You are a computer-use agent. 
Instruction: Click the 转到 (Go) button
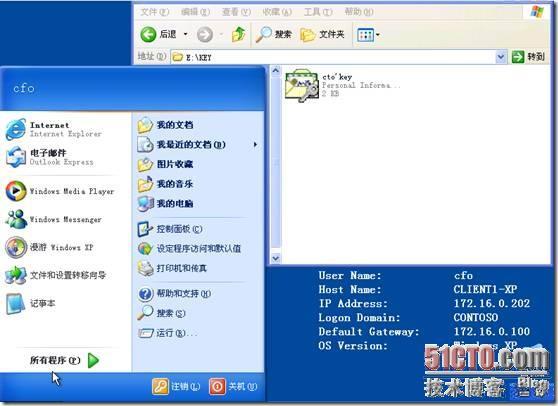click(x=528, y=57)
